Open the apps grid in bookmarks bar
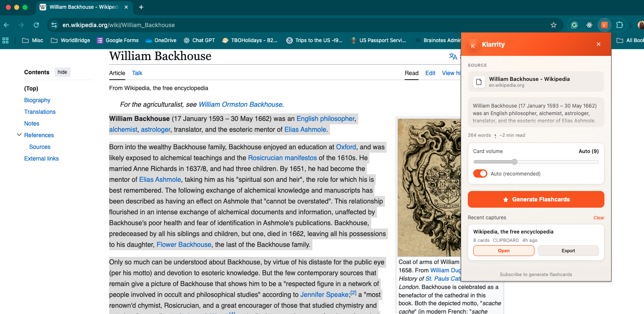This screenshot has width=644, height=314. point(5,40)
